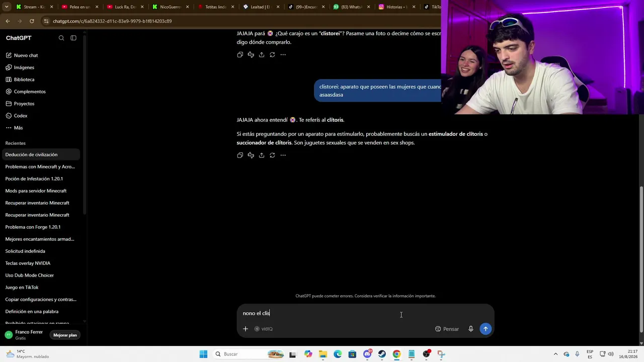The height and width of the screenshot is (362, 644).
Task: Open the Windows Start menu
Action: pos(203,354)
